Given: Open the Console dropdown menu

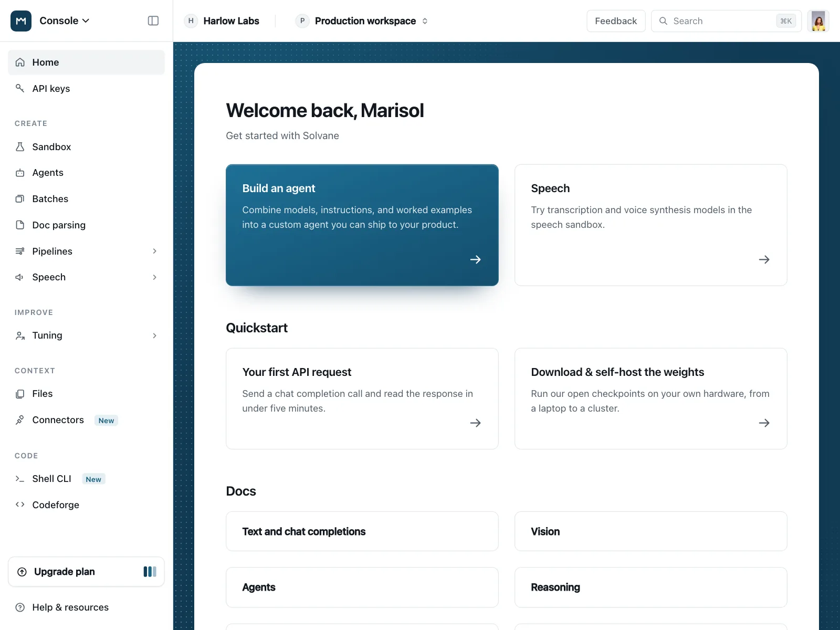Looking at the screenshot, I should (65, 21).
